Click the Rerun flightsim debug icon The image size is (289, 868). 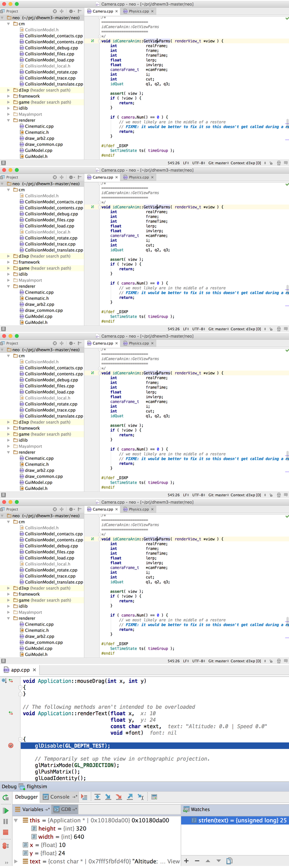coord(5,797)
